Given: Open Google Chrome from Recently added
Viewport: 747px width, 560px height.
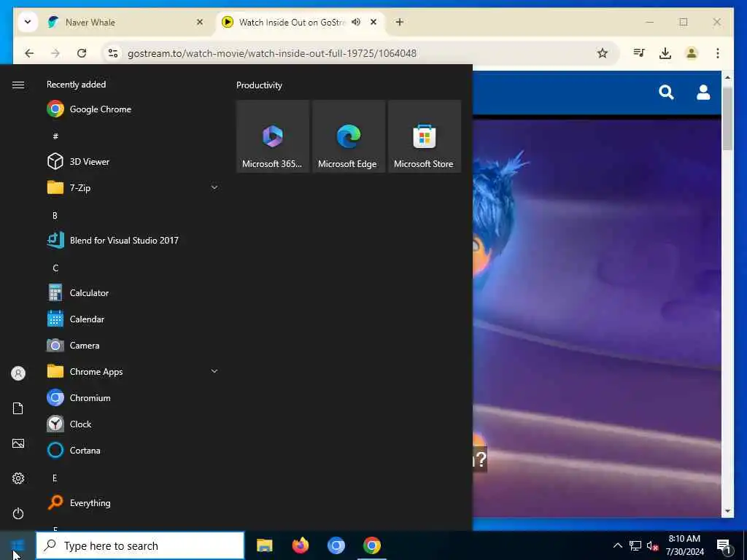Looking at the screenshot, I should pos(133,109).
